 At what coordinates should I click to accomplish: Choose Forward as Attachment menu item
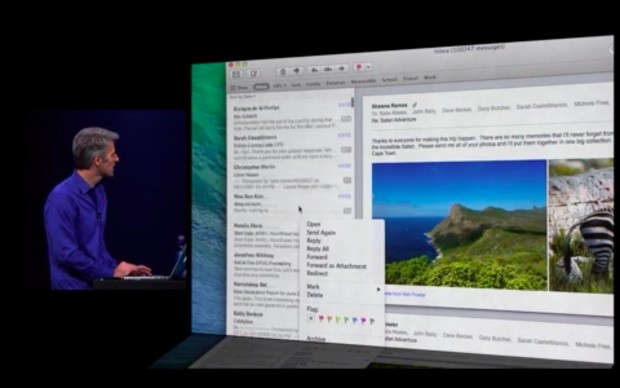click(336, 266)
